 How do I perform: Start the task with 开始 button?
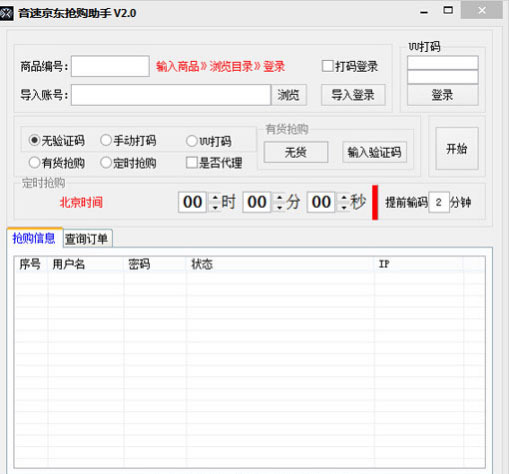(x=457, y=148)
